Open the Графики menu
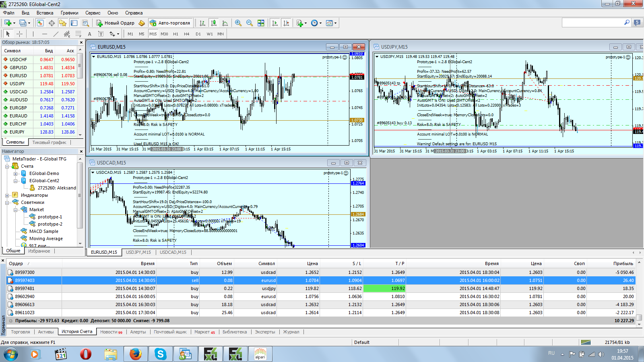Viewport: 644px width, 362px height. (69, 13)
